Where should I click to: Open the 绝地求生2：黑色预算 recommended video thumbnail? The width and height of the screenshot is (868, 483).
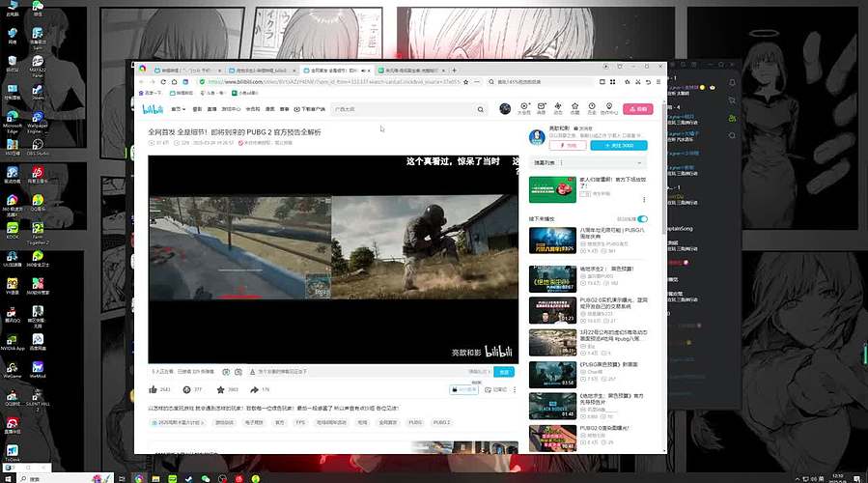pyautogui.click(x=552, y=278)
